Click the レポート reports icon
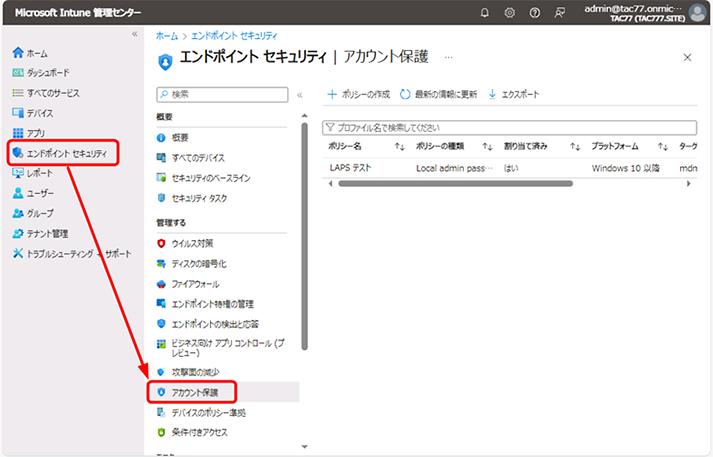The width and height of the screenshot is (713, 457). 18,173
